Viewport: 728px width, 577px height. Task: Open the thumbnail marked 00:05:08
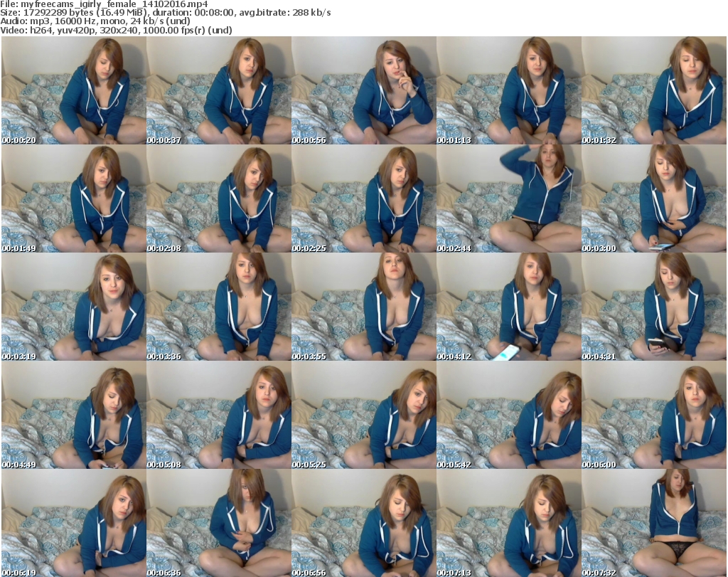[x=219, y=414]
